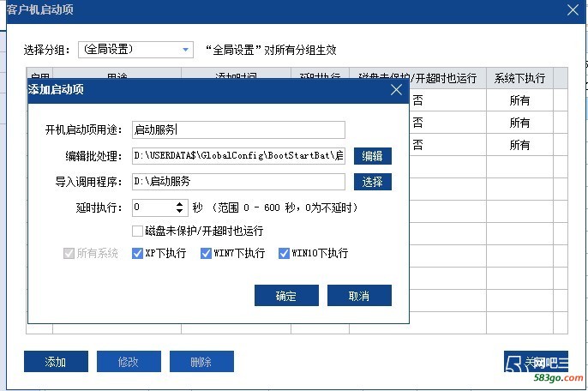This screenshot has height=391, width=588.
Task: Toggle the 所有系统 checkbox
Action: 69,253
